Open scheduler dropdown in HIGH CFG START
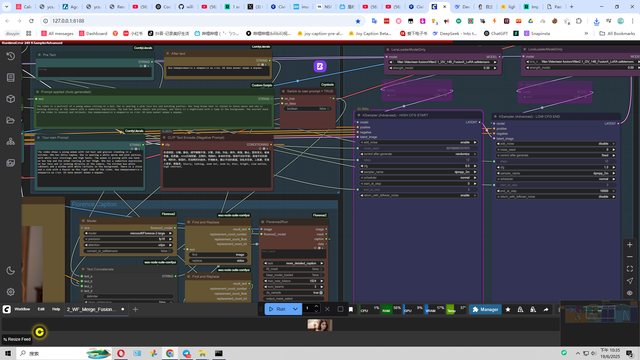The image size is (640, 360). 418,178
